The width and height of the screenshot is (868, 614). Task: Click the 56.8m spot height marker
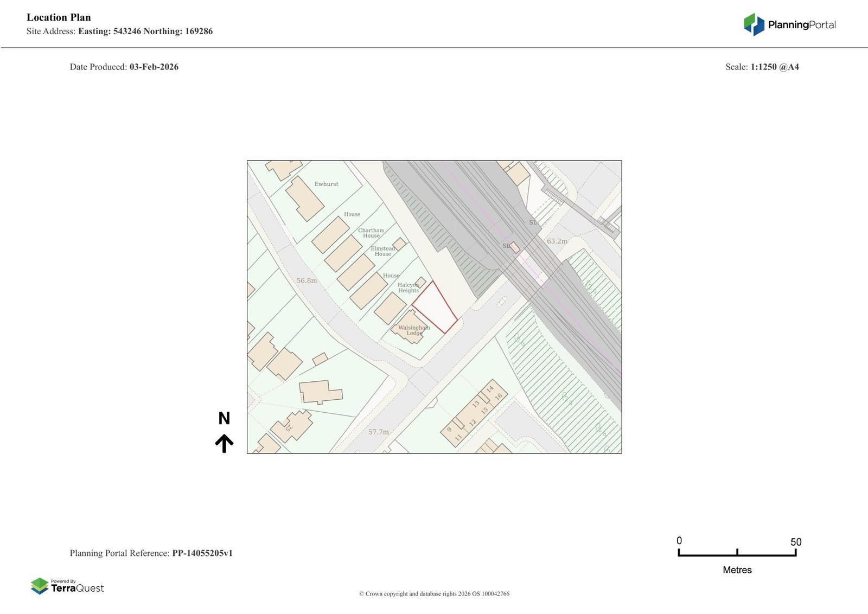[307, 280]
